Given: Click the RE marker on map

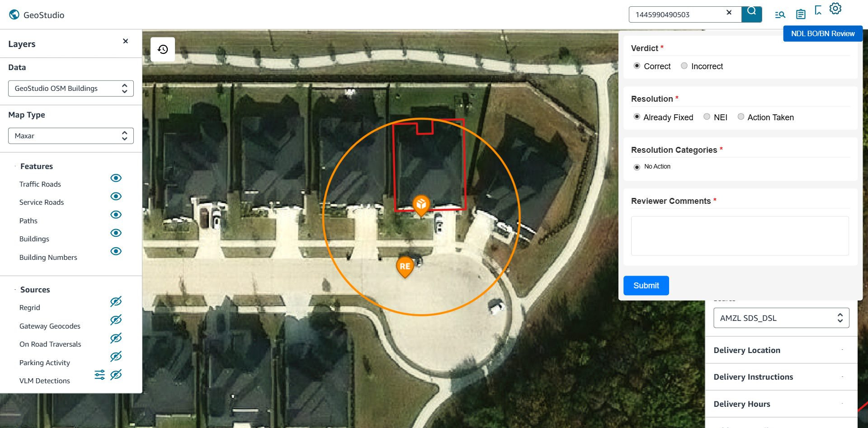Looking at the screenshot, I should click(x=405, y=267).
